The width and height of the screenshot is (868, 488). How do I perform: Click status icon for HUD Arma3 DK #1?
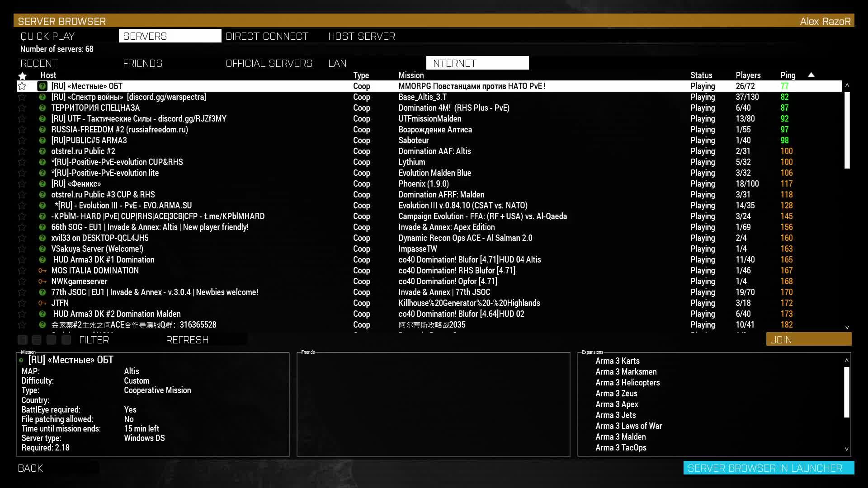tap(42, 260)
